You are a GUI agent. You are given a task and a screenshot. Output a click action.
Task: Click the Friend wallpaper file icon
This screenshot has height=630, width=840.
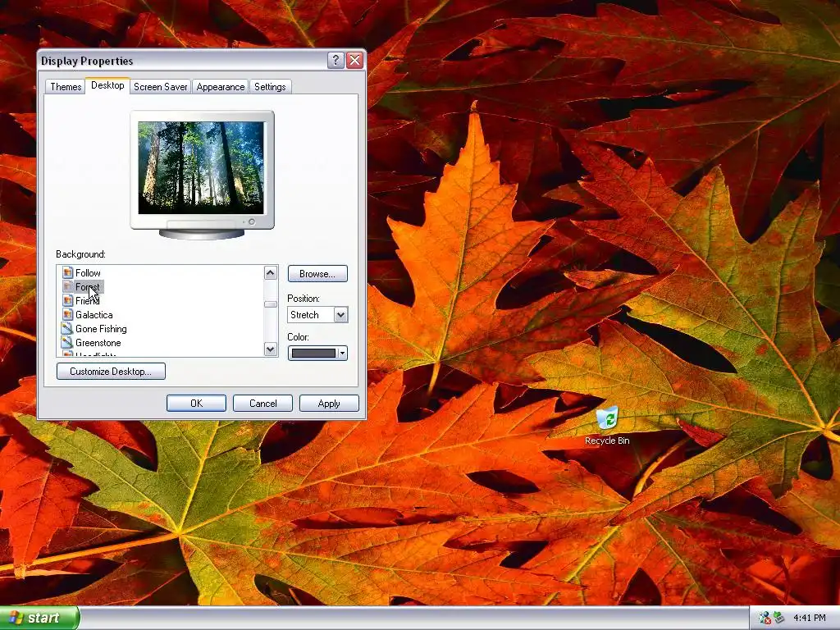[67, 300]
